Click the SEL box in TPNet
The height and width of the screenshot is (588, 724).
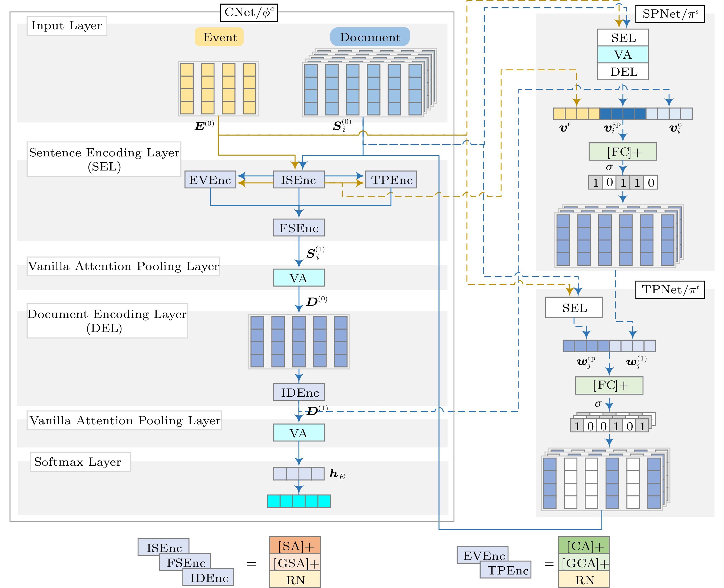point(574,308)
